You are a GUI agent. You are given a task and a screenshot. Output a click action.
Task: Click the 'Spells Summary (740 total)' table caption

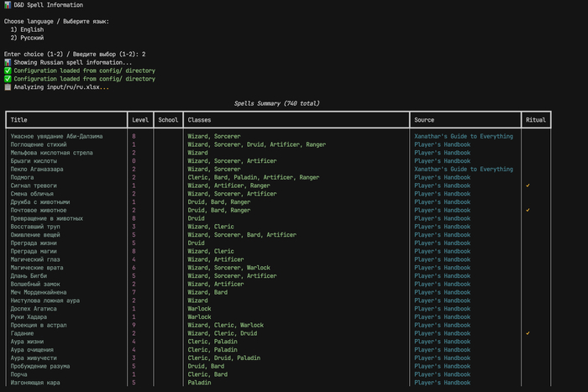tap(276, 103)
